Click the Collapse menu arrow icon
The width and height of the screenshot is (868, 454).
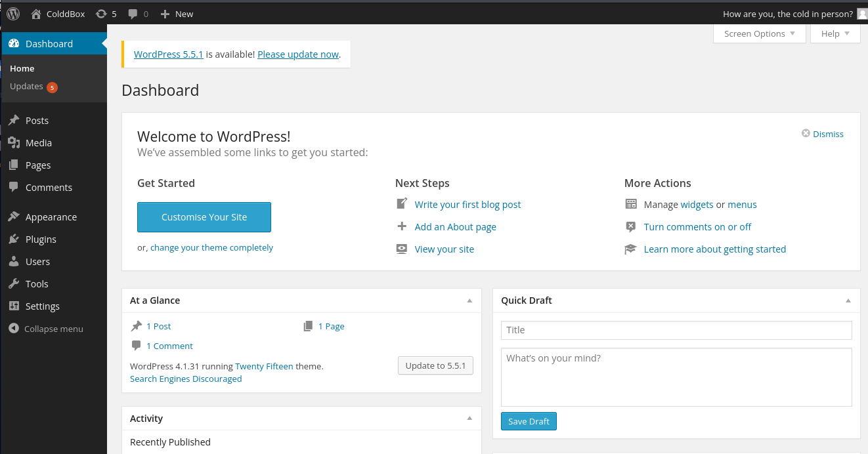tap(14, 329)
